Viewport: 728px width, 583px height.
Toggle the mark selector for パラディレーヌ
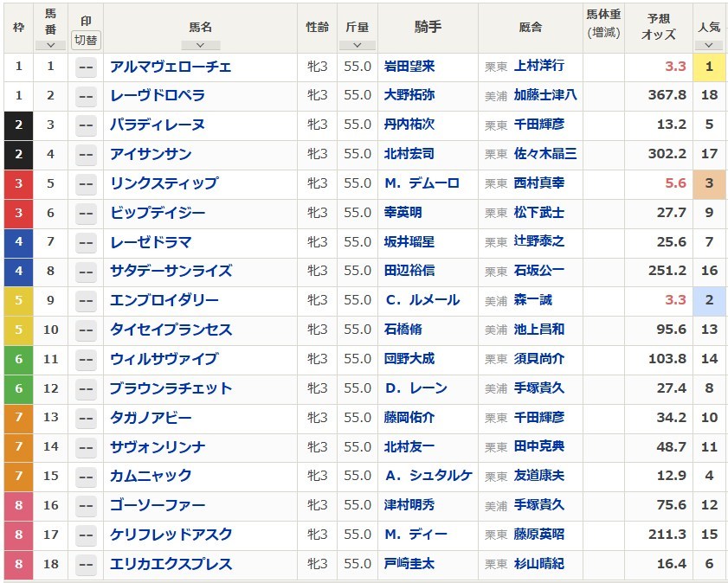tap(86, 125)
